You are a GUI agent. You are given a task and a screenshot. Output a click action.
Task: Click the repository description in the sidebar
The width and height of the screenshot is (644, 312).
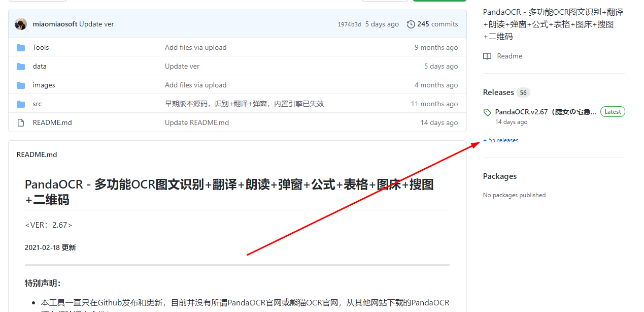click(x=553, y=24)
